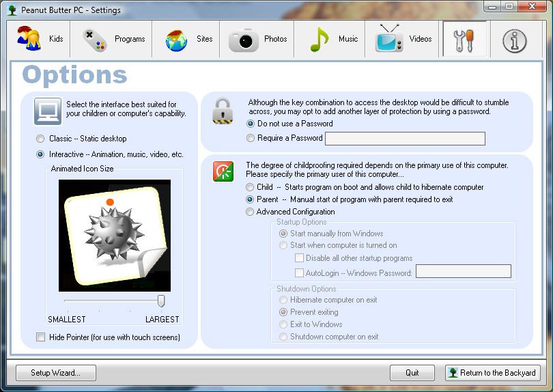Click the tree icon in title bar
The width and height of the screenshot is (553, 392).
click(12, 10)
